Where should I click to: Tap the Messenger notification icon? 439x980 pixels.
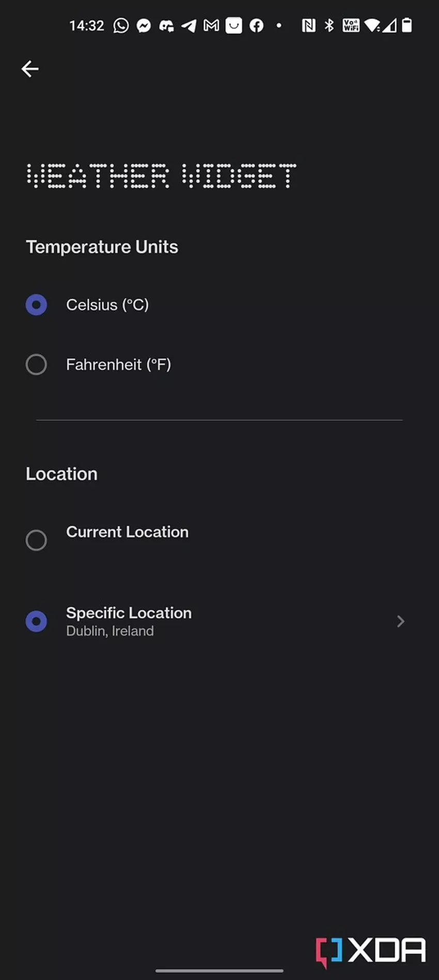tap(144, 25)
